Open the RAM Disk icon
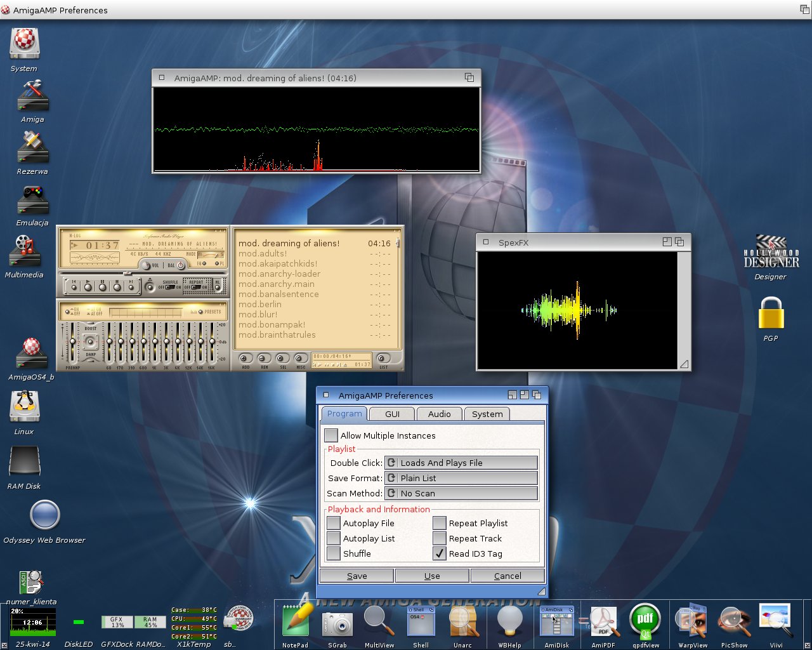The width and height of the screenshot is (812, 650). pyautogui.click(x=25, y=461)
